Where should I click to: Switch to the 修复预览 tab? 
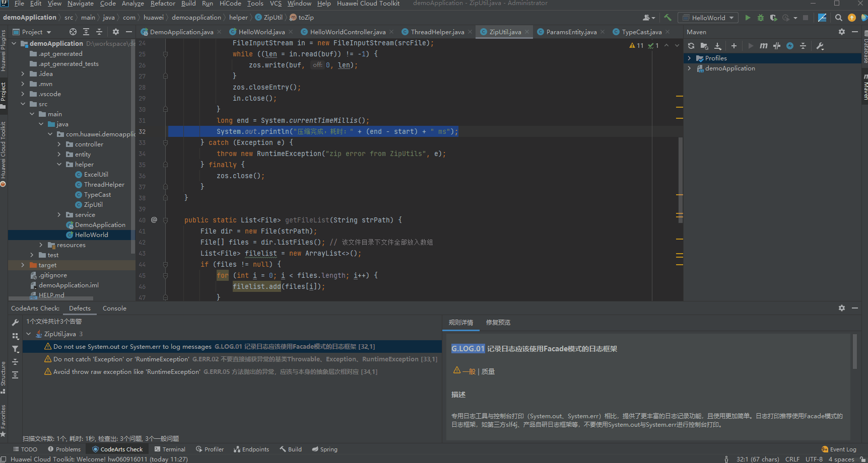[x=498, y=323]
